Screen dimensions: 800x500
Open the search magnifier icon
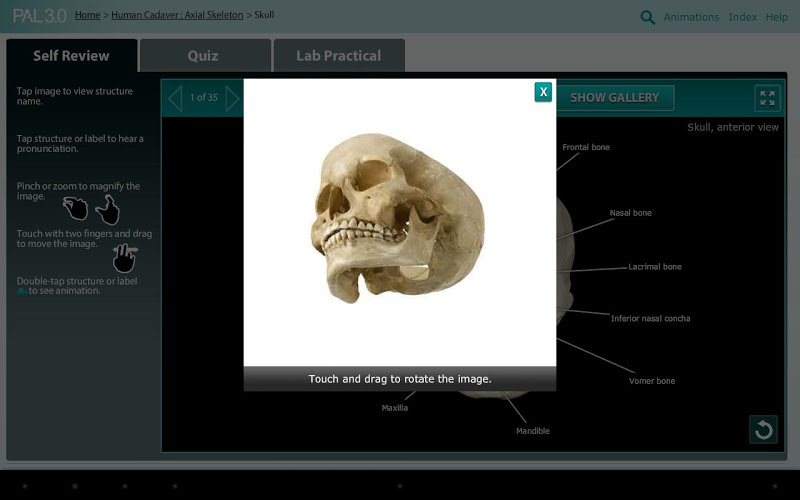[x=647, y=17]
